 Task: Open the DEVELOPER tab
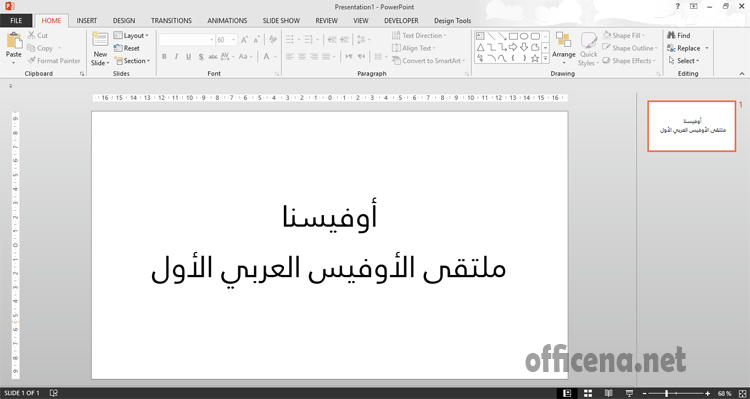point(401,21)
